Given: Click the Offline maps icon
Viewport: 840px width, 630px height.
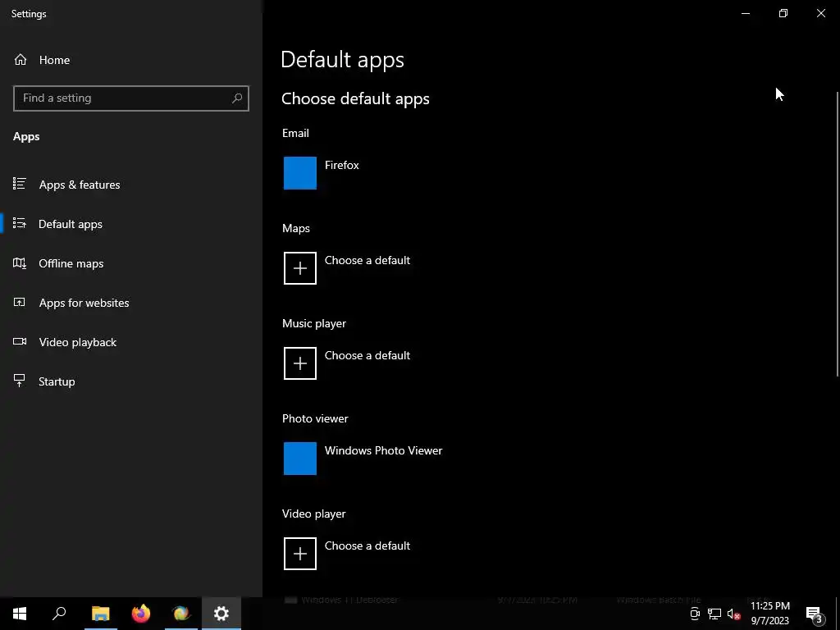Looking at the screenshot, I should click(20, 263).
